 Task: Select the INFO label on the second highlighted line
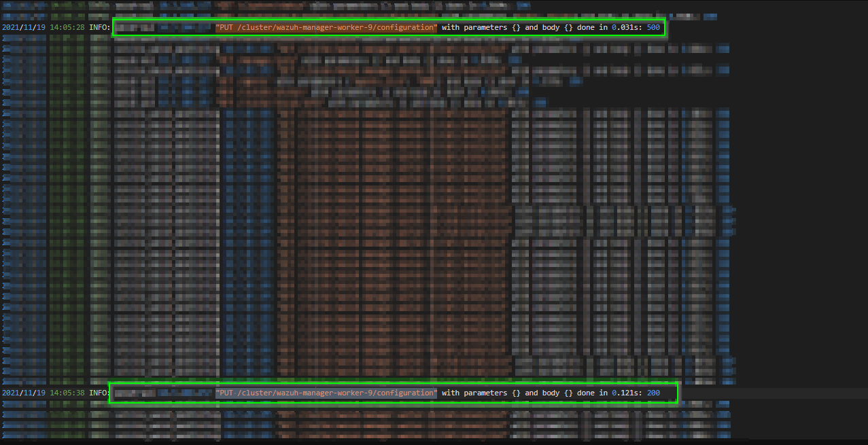pos(100,393)
